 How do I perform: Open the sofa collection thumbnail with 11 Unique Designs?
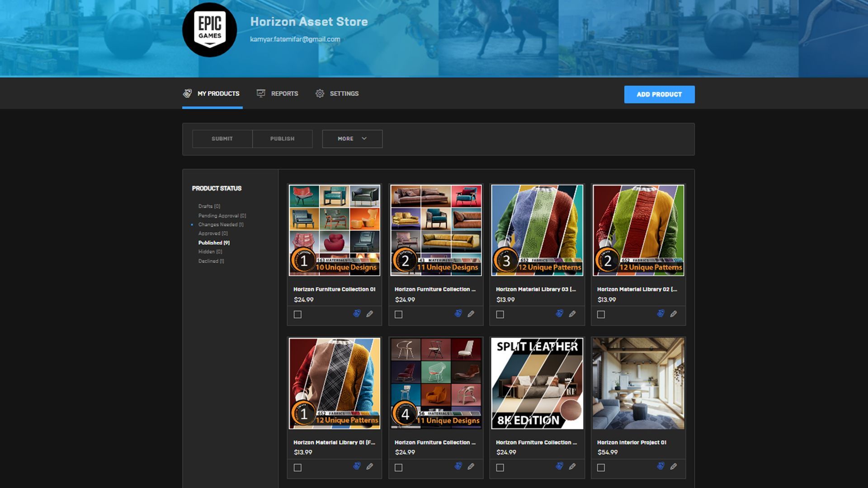pos(436,230)
